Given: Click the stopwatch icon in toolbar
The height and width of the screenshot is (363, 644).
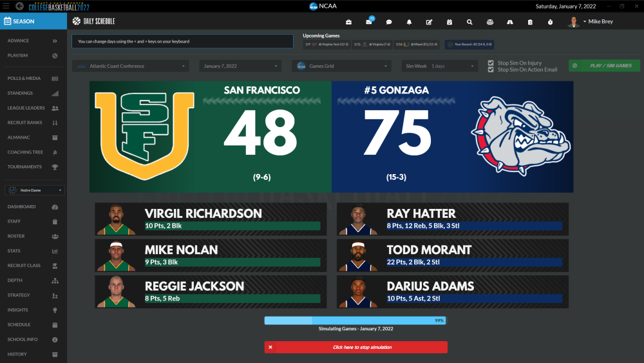Looking at the screenshot, I should pyautogui.click(x=550, y=22).
